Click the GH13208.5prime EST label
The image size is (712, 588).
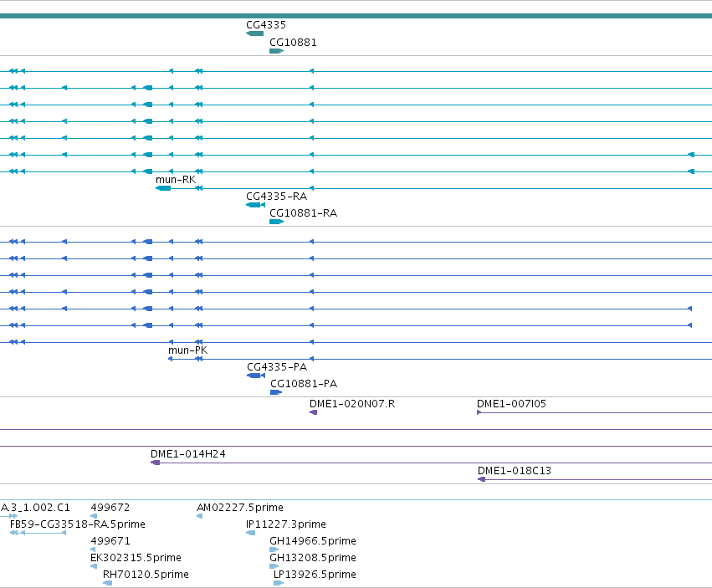coord(313,558)
